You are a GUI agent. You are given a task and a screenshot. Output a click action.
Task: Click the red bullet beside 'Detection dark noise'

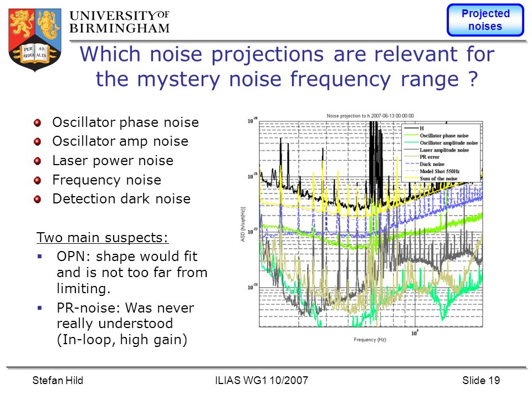coord(38,199)
